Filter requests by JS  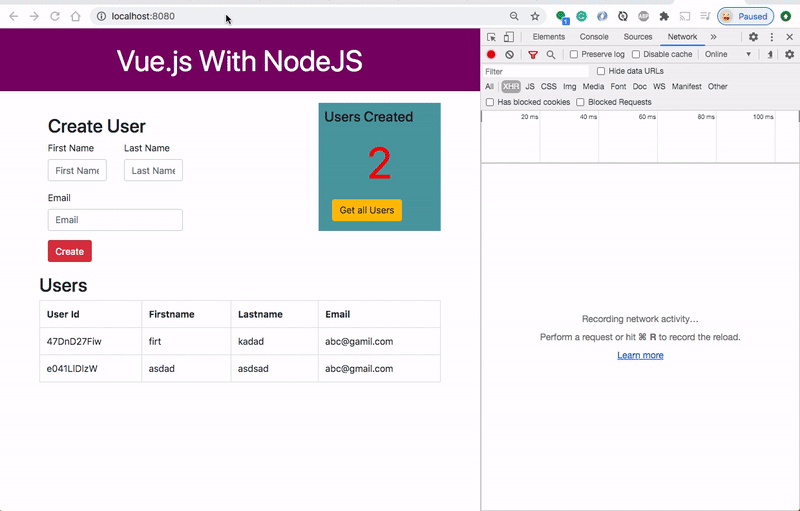530,86
